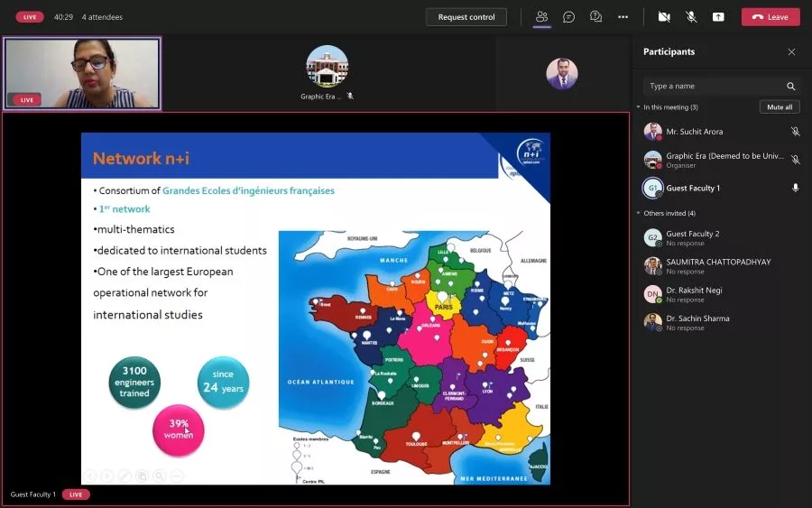Click Mr. Suchit Arora's muted mic icon
Screen dimensions: 812x508
tap(796, 132)
